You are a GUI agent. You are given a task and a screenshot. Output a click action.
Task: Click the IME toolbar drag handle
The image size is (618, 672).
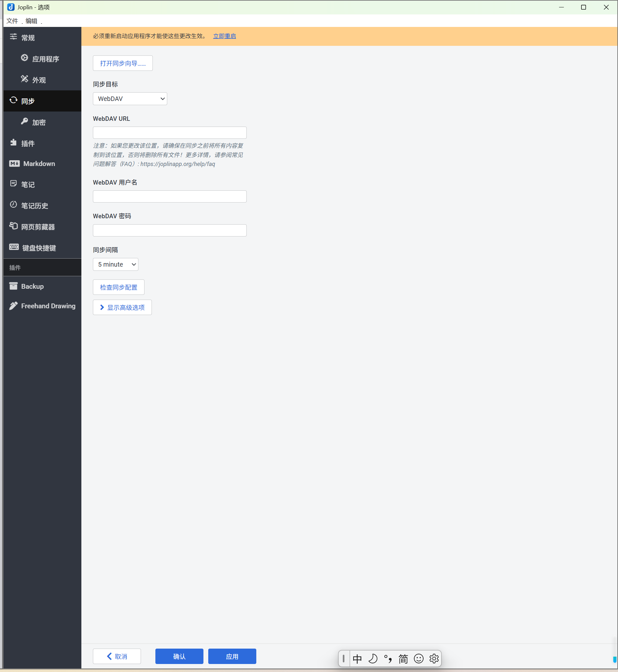(x=343, y=659)
